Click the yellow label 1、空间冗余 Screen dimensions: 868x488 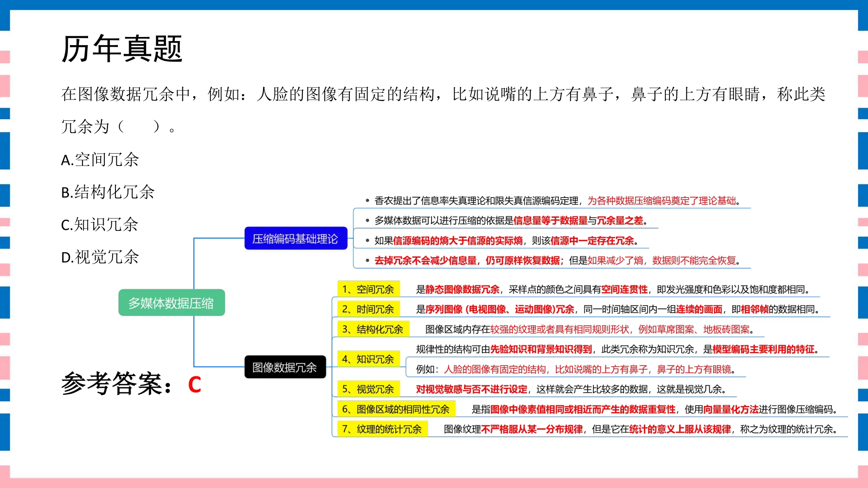coord(368,289)
